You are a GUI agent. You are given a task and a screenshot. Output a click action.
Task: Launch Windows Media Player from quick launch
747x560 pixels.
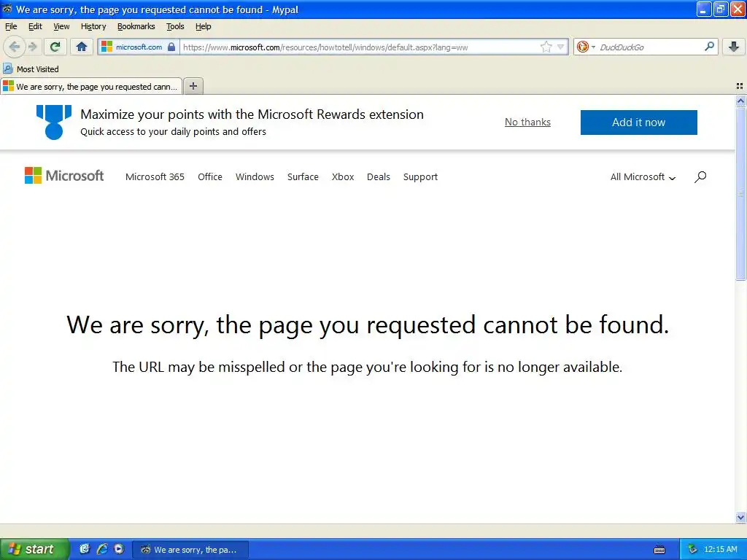pos(119,549)
